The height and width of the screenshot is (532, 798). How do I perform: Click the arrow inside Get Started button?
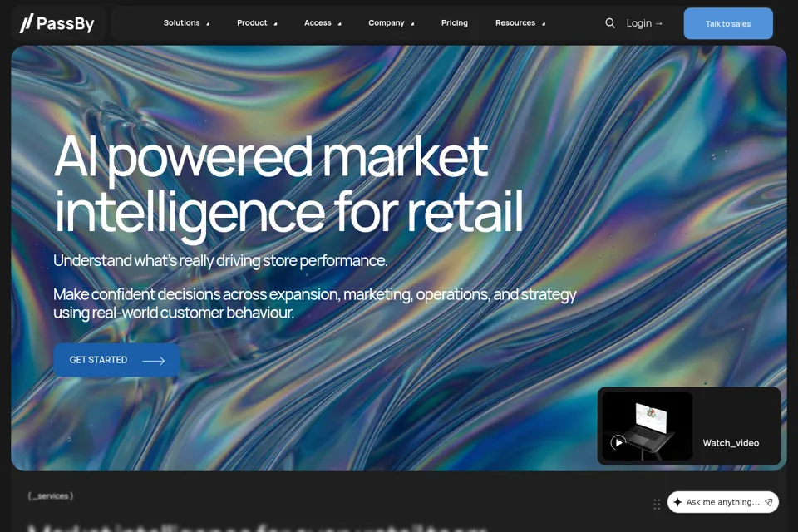point(154,361)
